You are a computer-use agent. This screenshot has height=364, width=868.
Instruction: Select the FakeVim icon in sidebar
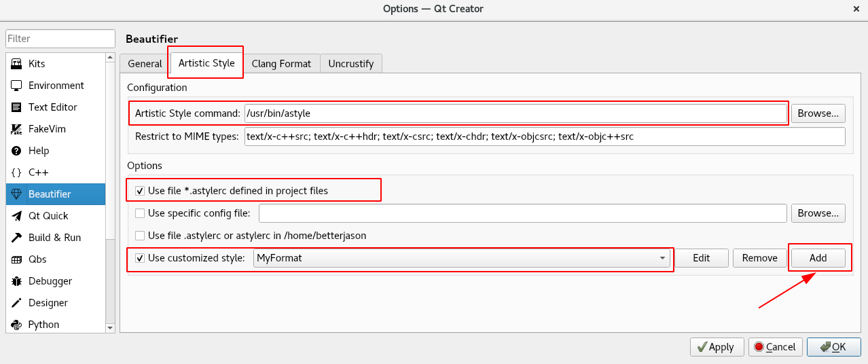click(x=17, y=129)
